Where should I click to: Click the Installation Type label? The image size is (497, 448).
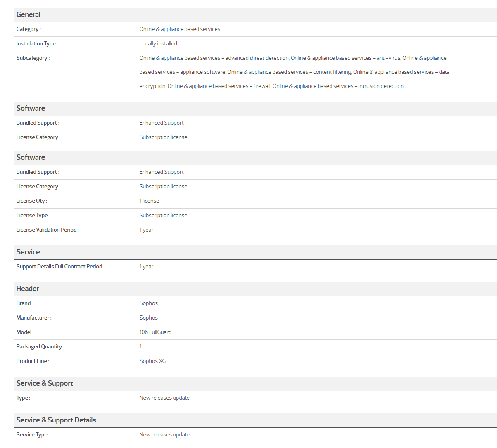(37, 44)
